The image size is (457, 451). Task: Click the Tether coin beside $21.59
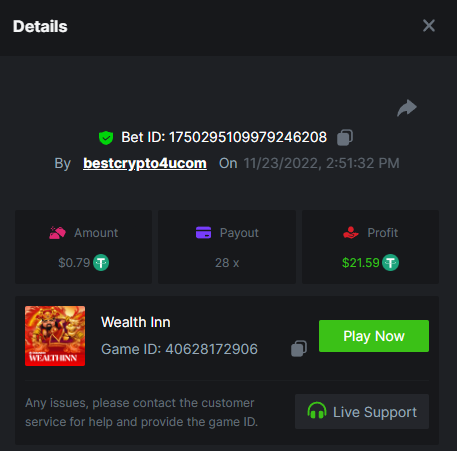(390, 263)
